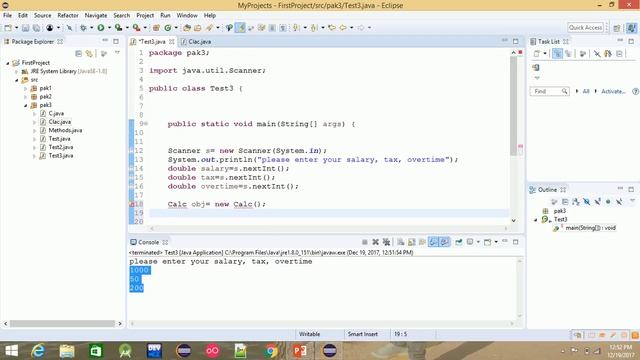Open the Source menu

[x=42, y=15]
